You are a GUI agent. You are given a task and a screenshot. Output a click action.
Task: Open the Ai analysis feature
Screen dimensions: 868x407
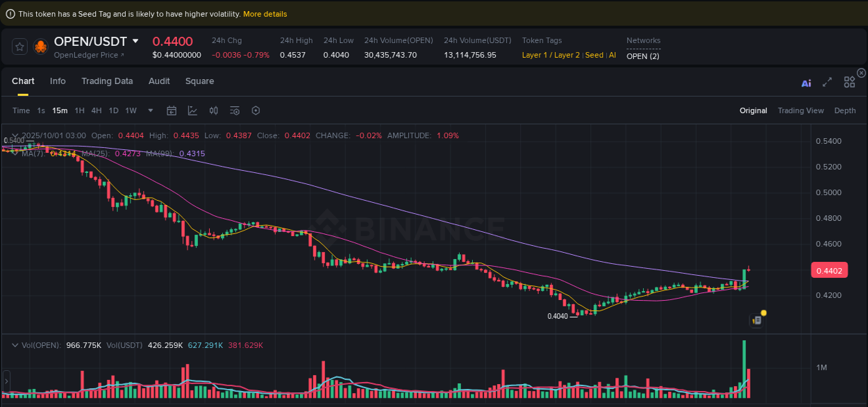point(806,81)
